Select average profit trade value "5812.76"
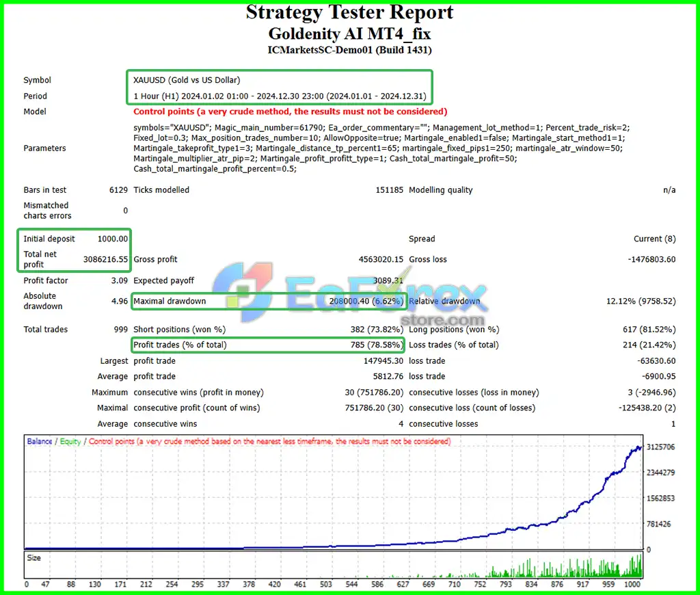The width and height of the screenshot is (700, 595). (388, 377)
